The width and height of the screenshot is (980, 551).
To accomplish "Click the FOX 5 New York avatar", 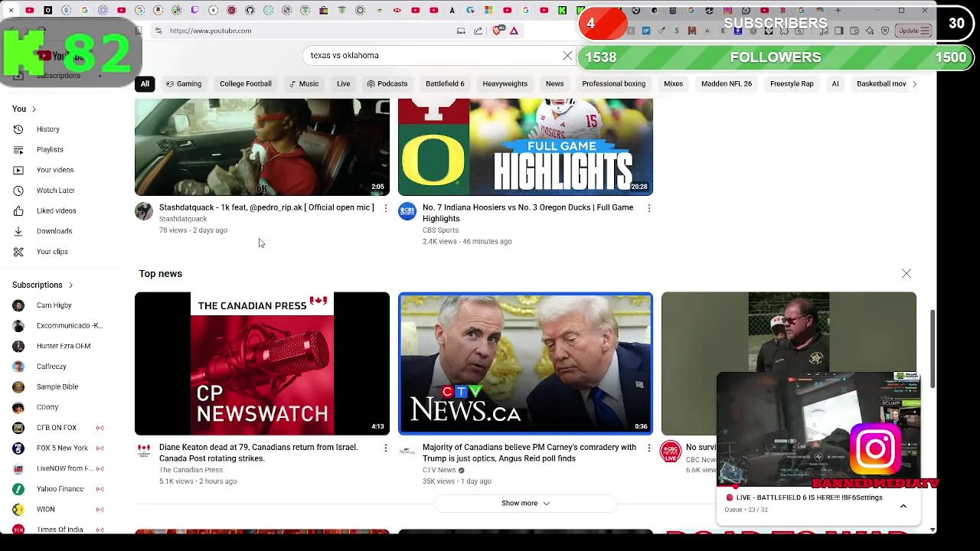I will click(x=18, y=448).
